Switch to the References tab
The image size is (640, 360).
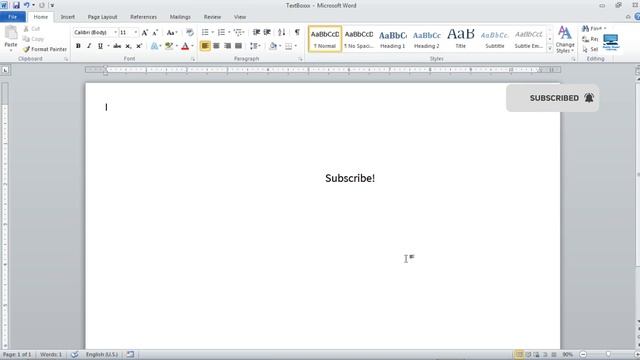pyautogui.click(x=143, y=17)
